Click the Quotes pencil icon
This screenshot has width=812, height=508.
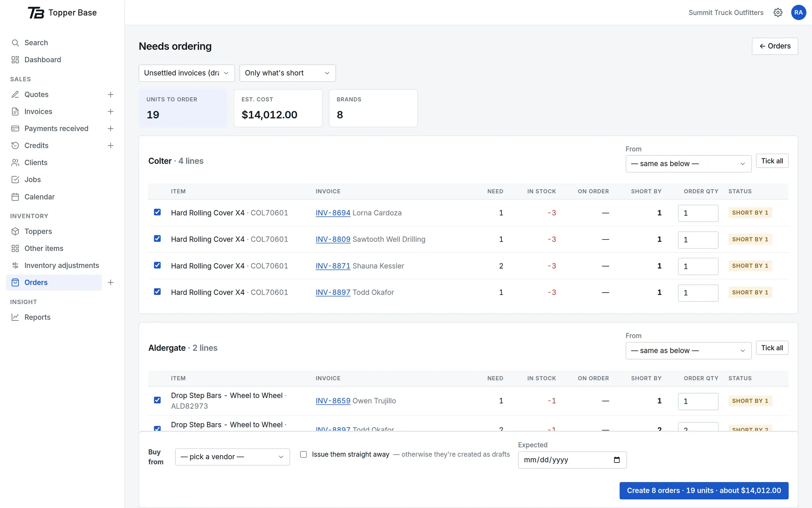click(15, 94)
